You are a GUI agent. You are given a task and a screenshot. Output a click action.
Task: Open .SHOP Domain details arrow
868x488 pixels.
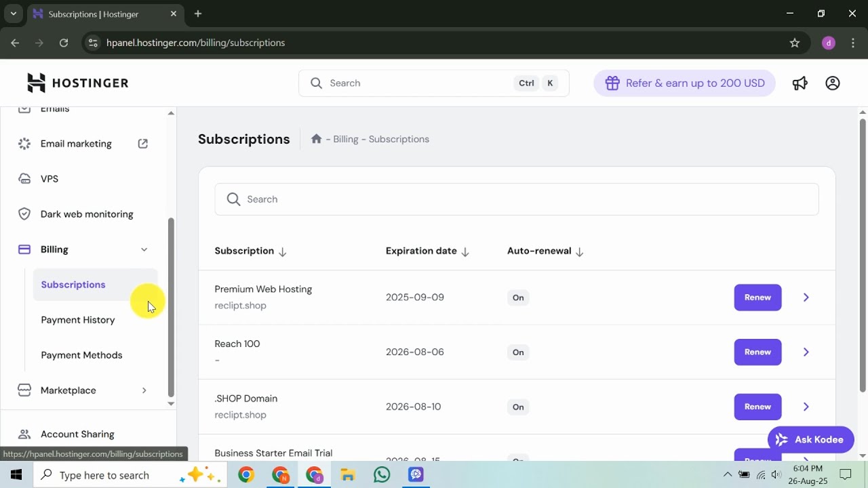(806, 407)
